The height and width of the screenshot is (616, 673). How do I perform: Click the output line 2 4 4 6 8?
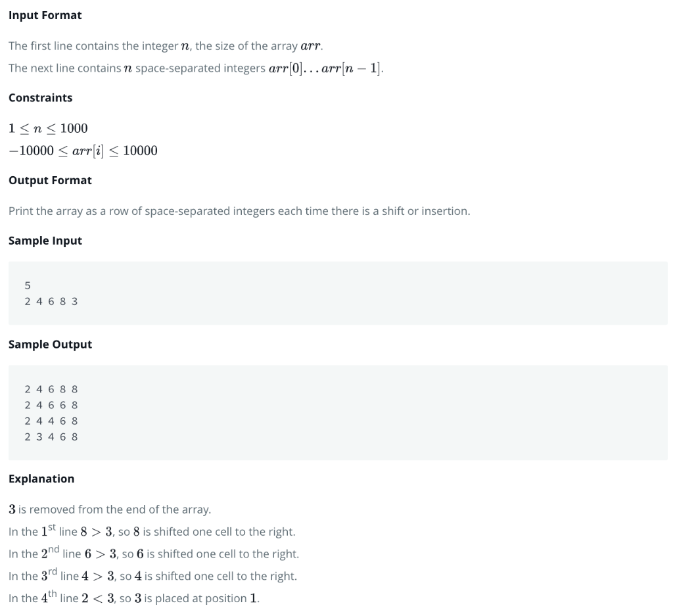coord(51,421)
